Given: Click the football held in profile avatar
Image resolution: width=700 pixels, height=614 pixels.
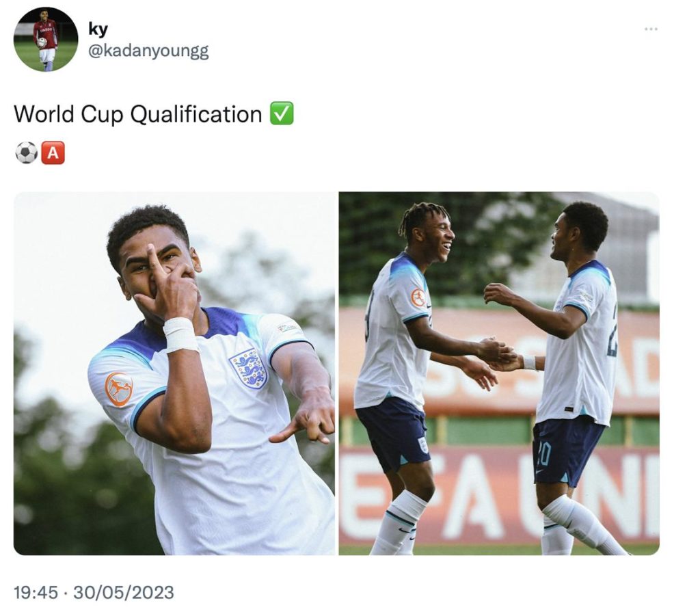Looking at the screenshot, I should (42, 43).
